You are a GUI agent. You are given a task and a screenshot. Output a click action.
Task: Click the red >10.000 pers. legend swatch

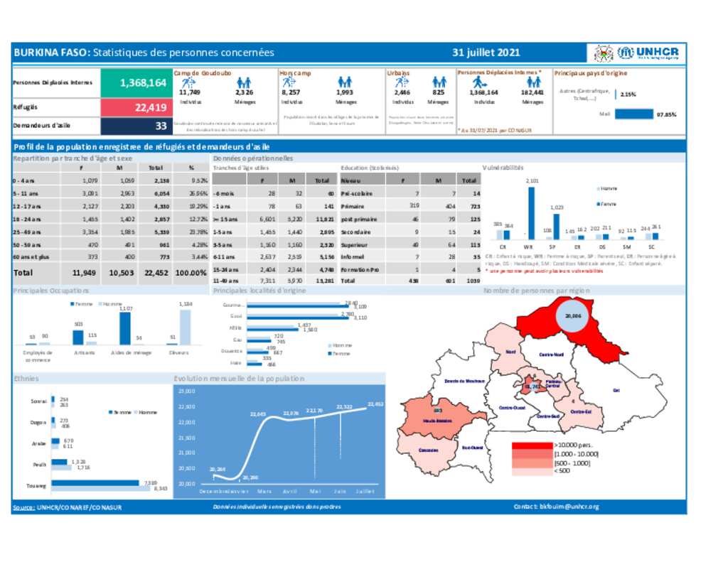(532, 445)
